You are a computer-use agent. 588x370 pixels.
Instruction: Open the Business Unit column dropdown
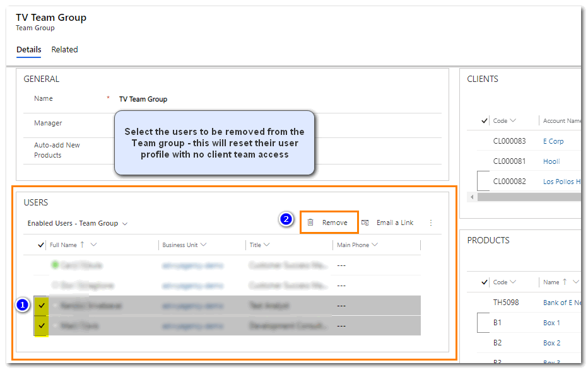(x=204, y=245)
